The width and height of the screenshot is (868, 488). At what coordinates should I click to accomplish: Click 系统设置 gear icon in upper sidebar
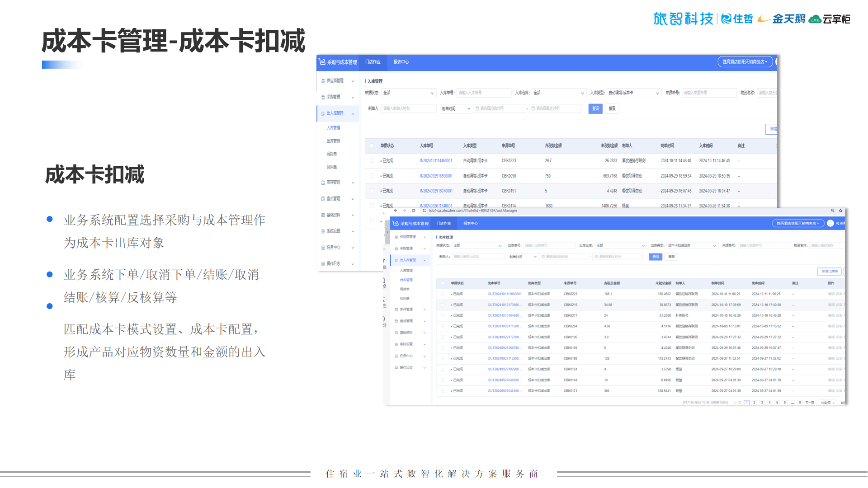tap(323, 231)
